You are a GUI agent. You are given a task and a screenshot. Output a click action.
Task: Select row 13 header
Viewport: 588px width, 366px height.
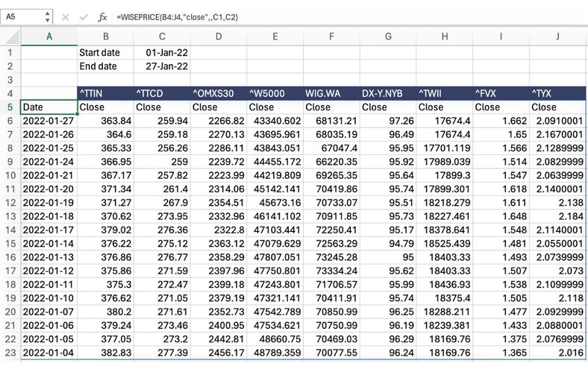pyautogui.click(x=10, y=214)
